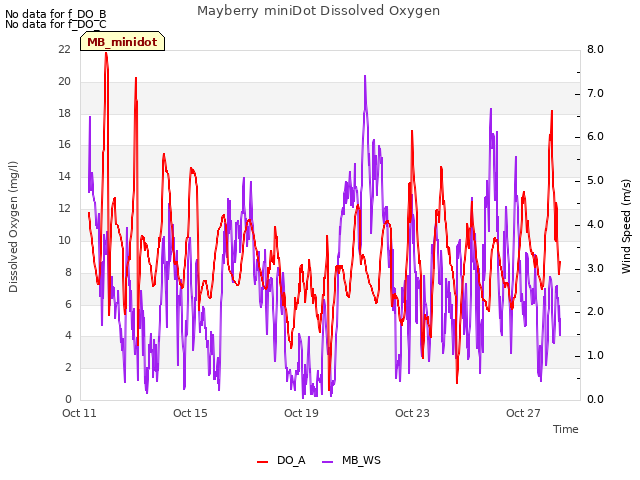Click the Oct 27 x-axis tick label

click(523, 413)
